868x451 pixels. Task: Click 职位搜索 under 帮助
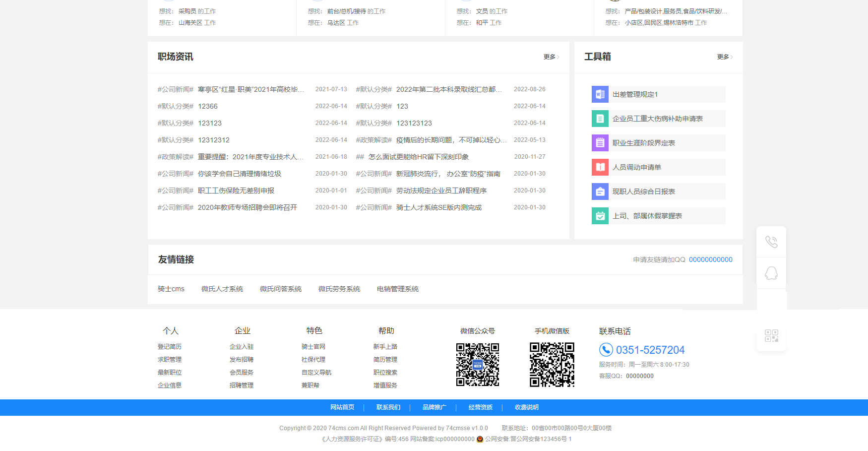coord(385,373)
